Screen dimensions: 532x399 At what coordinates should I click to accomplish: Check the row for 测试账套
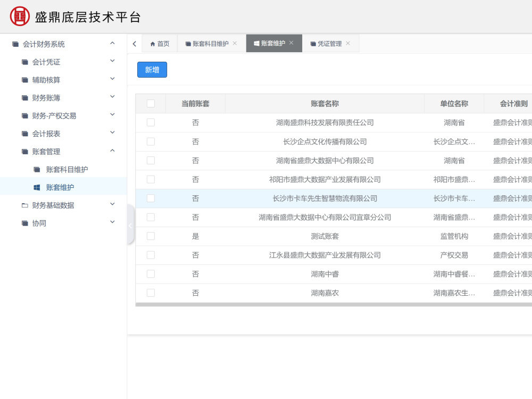coord(151,236)
